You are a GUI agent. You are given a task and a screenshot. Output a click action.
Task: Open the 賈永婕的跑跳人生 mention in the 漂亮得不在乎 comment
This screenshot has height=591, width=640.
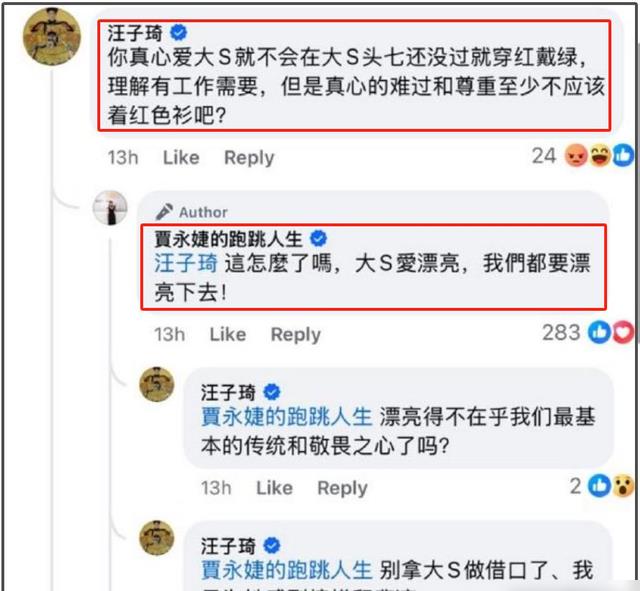(287, 417)
